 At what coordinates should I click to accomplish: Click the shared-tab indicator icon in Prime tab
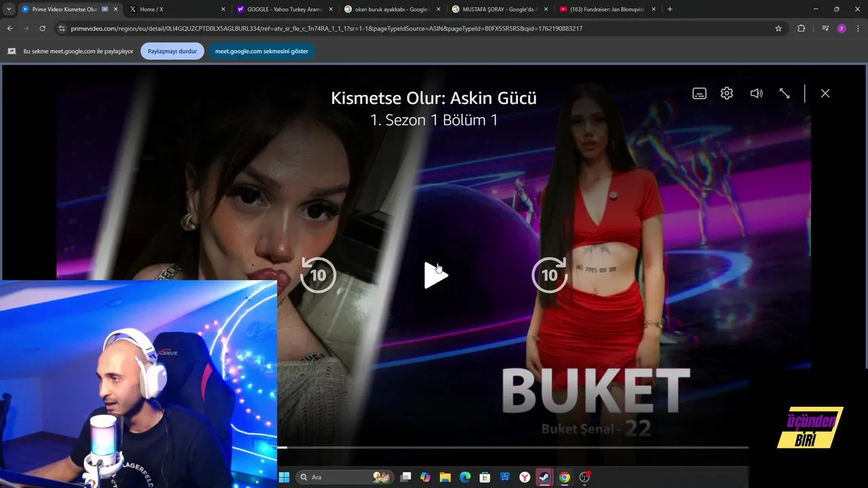[x=104, y=9]
